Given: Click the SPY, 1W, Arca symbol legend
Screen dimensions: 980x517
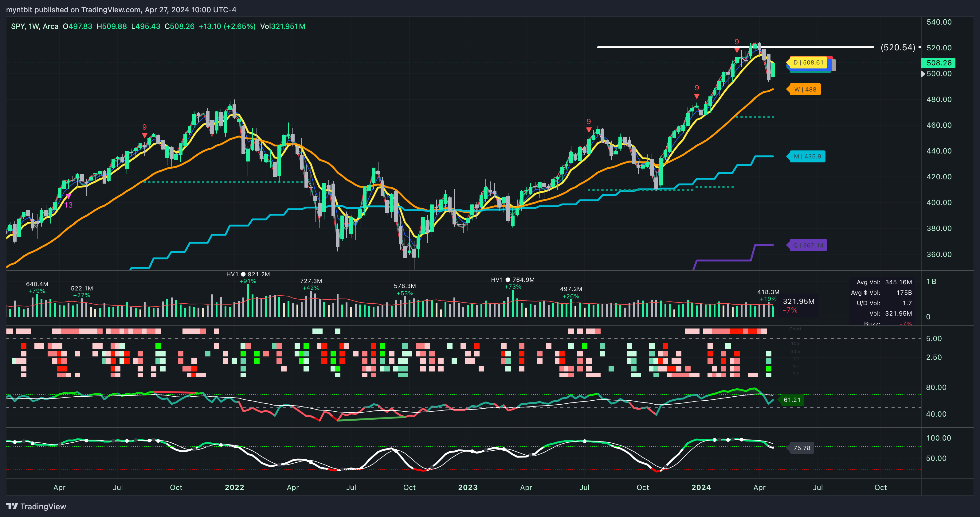Looking at the screenshot, I should 35,26.
